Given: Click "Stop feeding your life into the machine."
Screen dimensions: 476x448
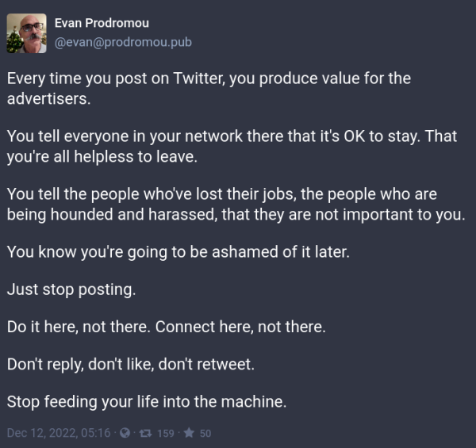Looking at the screenshot, I should pos(147,401).
